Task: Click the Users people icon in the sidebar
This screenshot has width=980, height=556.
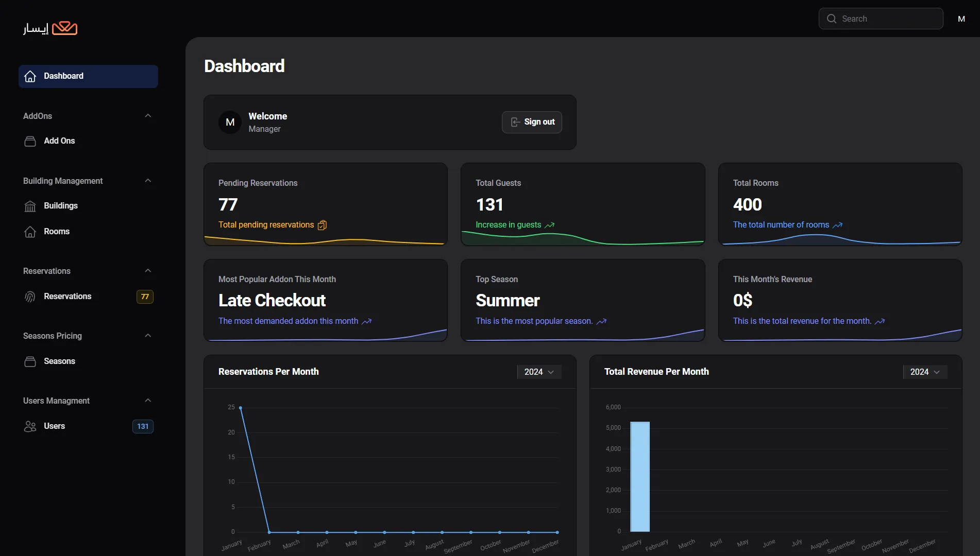Action: pyautogui.click(x=30, y=426)
